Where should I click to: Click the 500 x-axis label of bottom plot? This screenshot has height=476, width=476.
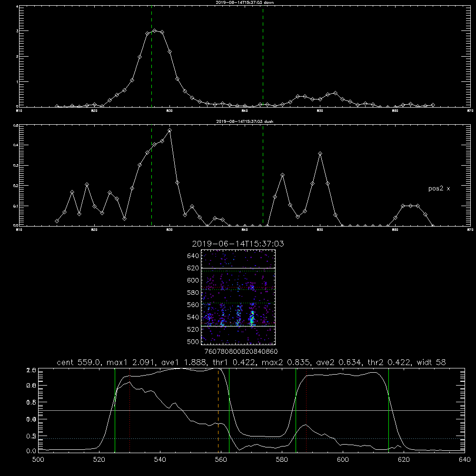click(38, 460)
